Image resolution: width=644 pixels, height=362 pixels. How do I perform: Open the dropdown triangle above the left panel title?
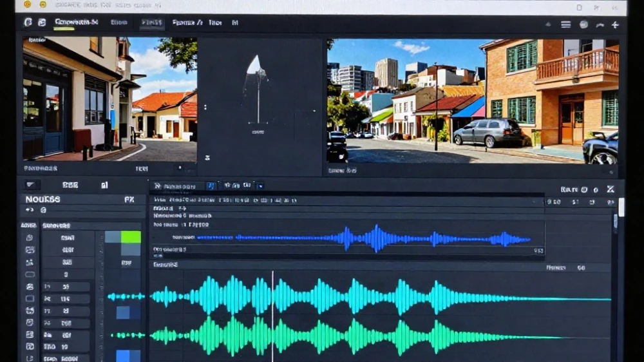point(30,185)
